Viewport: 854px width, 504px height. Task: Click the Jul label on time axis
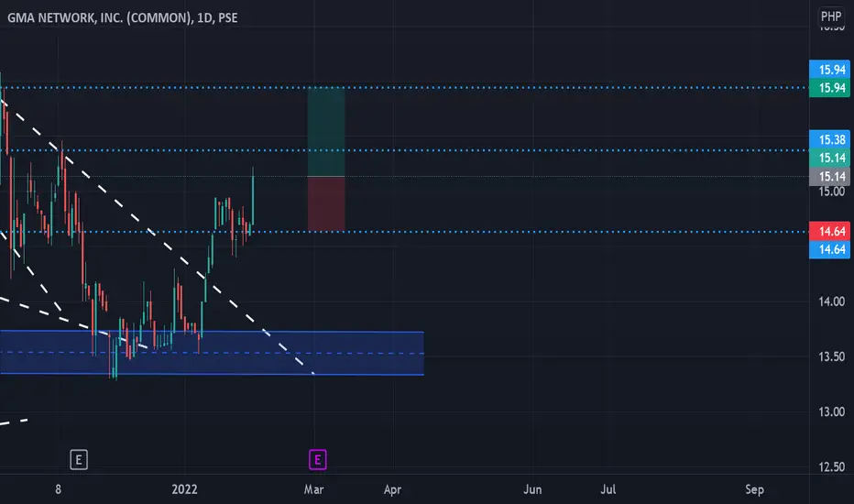coord(608,489)
